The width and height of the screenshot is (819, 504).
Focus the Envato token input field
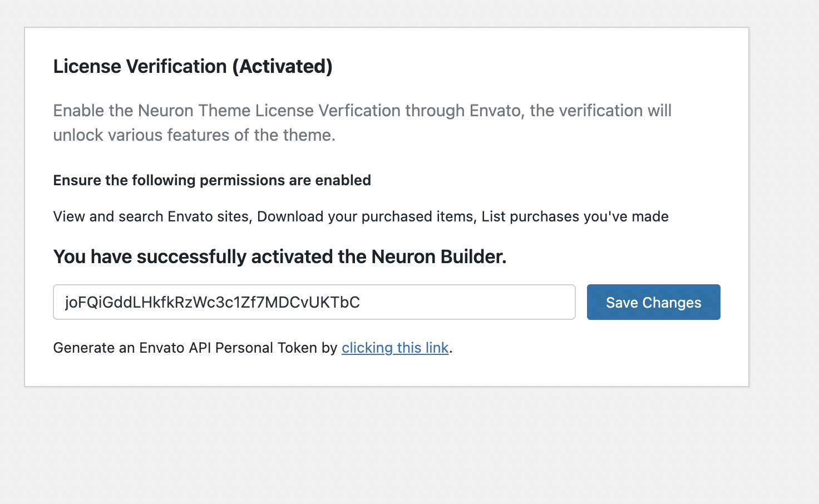[314, 302]
